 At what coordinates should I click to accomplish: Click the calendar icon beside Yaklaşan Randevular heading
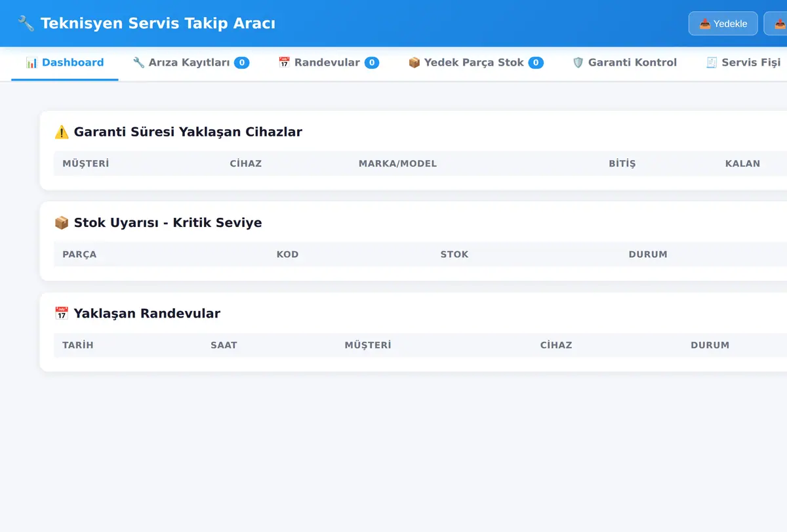[62, 314]
